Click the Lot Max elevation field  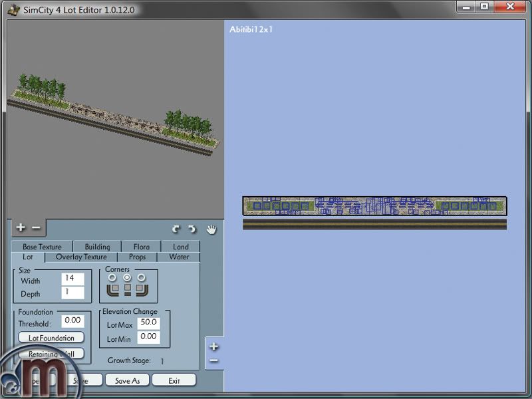tap(148, 323)
